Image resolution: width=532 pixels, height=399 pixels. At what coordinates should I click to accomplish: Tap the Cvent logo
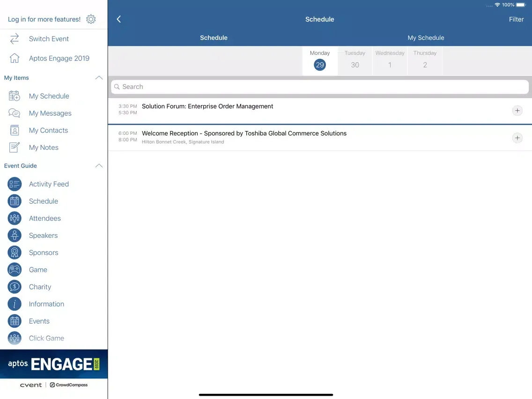[31, 385]
